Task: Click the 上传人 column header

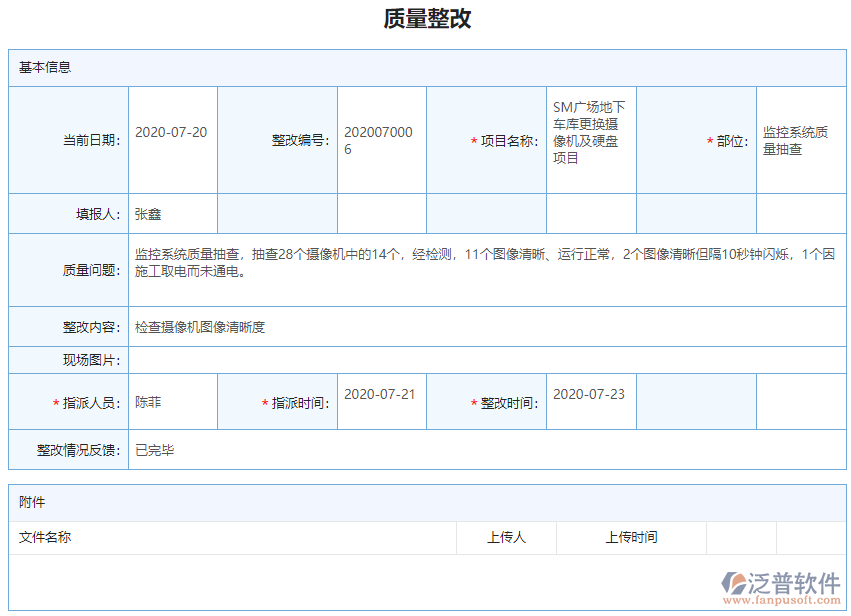Action: pyautogui.click(x=506, y=537)
